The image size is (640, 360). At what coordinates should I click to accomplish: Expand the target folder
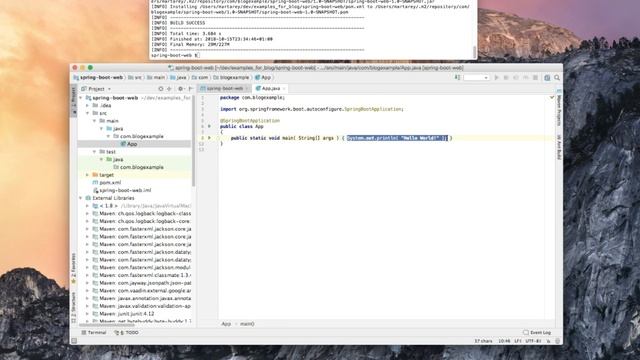(x=87, y=175)
